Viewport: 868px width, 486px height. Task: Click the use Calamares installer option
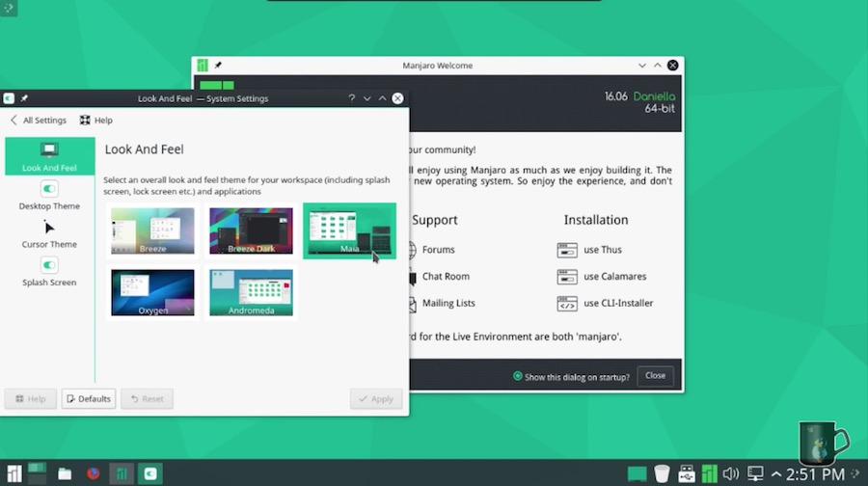pyautogui.click(x=614, y=276)
